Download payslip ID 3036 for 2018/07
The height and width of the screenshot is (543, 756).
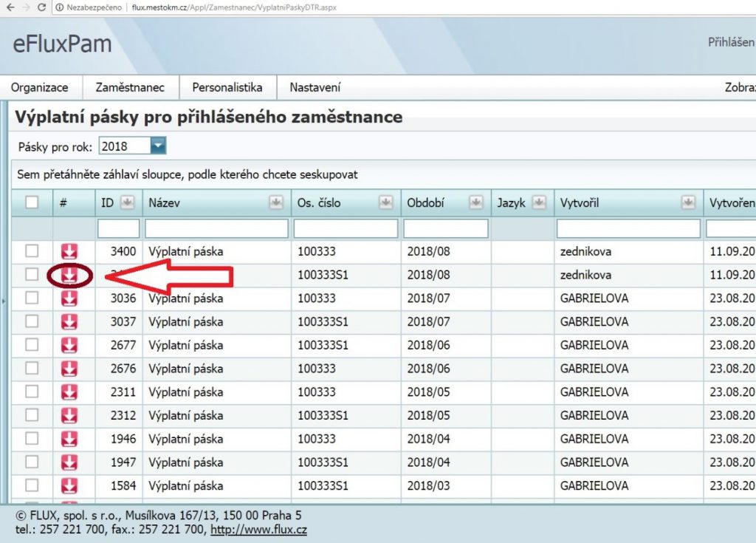pyautogui.click(x=69, y=298)
